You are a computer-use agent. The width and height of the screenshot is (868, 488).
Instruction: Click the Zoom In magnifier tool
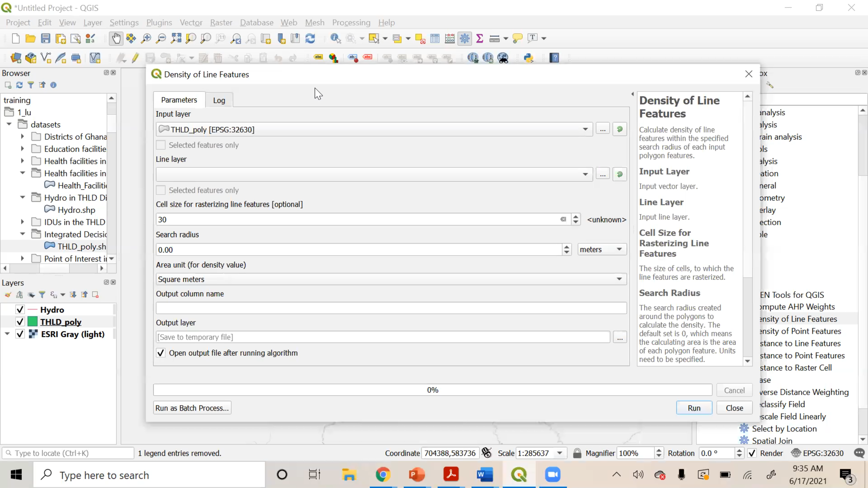point(146,38)
